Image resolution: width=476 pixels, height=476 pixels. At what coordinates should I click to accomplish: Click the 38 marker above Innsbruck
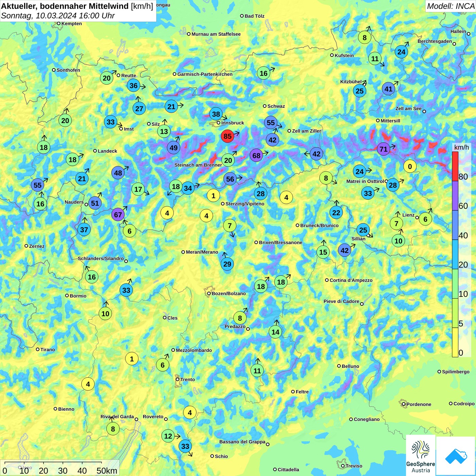tap(216, 114)
